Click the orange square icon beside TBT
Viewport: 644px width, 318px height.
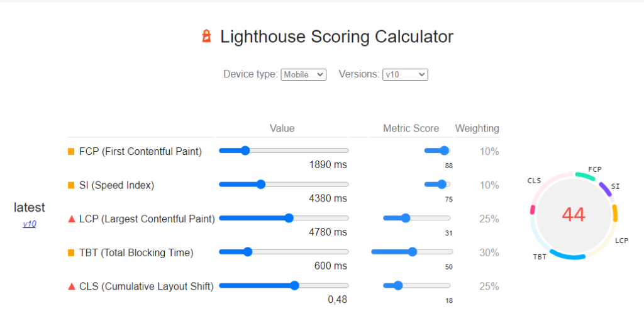71,253
